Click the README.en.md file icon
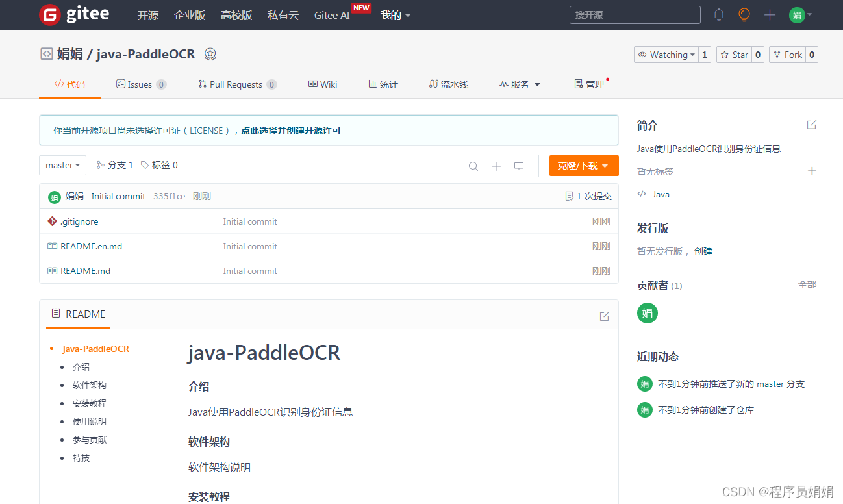The height and width of the screenshot is (504, 843). pos(52,246)
